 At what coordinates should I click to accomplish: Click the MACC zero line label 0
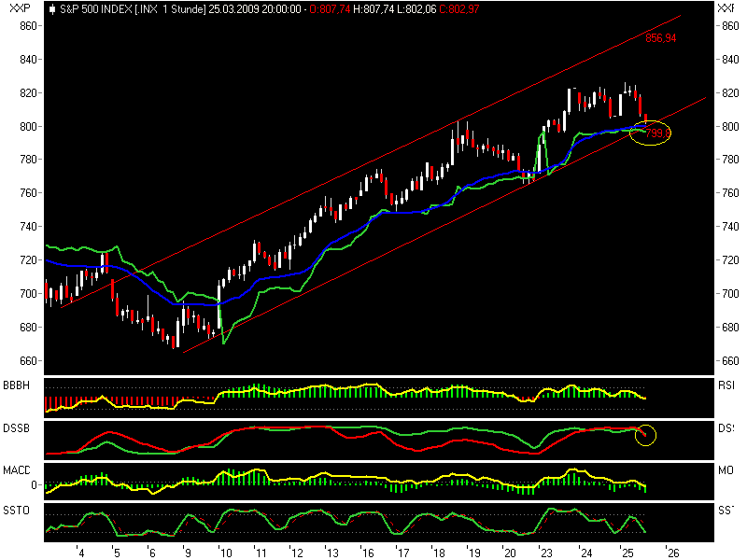(x=34, y=484)
